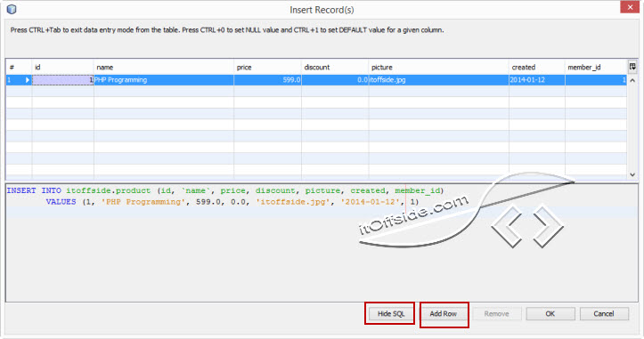Click the # column header
644x339 pixels.
[x=19, y=67]
